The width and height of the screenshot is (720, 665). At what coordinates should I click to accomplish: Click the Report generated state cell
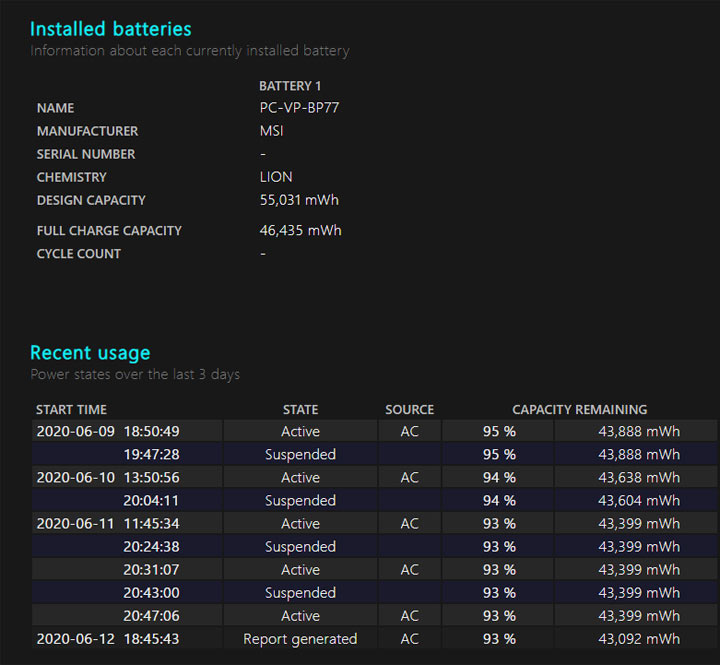tap(300, 639)
